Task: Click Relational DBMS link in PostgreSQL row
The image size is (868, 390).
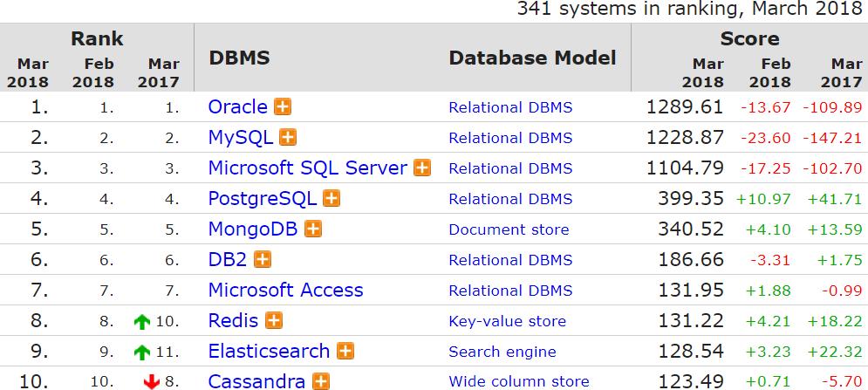Action: click(x=510, y=199)
